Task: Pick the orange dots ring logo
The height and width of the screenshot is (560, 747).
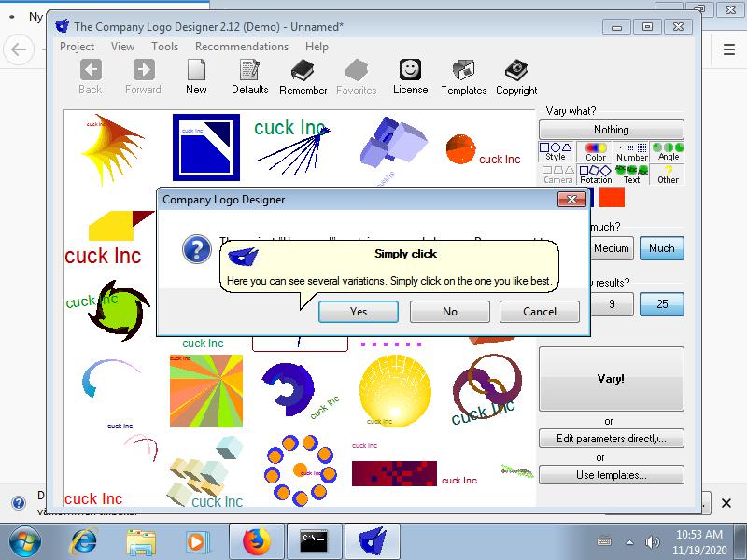Action: (300, 470)
